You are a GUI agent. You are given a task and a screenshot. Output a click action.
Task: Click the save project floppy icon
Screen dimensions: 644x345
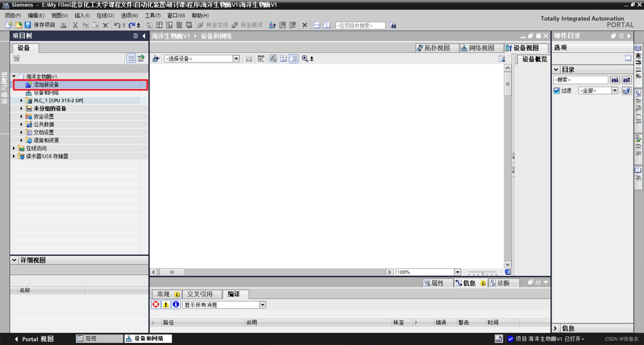pyautogui.click(x=28, y=25)
